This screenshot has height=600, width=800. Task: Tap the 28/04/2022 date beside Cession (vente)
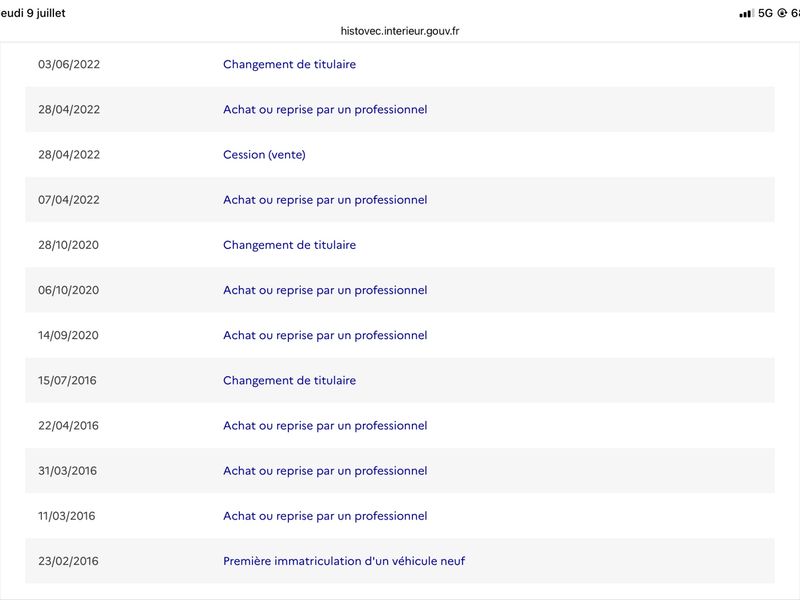tap(69, 155)
